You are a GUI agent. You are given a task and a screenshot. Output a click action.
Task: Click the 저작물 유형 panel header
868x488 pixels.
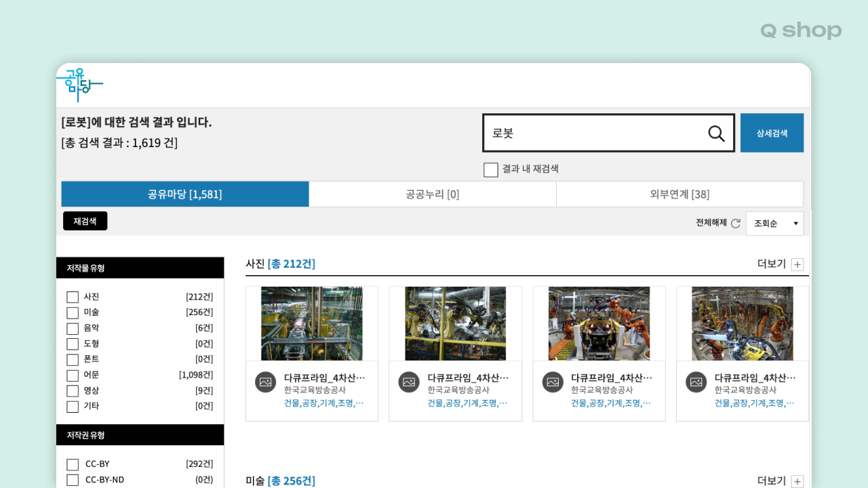click(x=140, y=268)
